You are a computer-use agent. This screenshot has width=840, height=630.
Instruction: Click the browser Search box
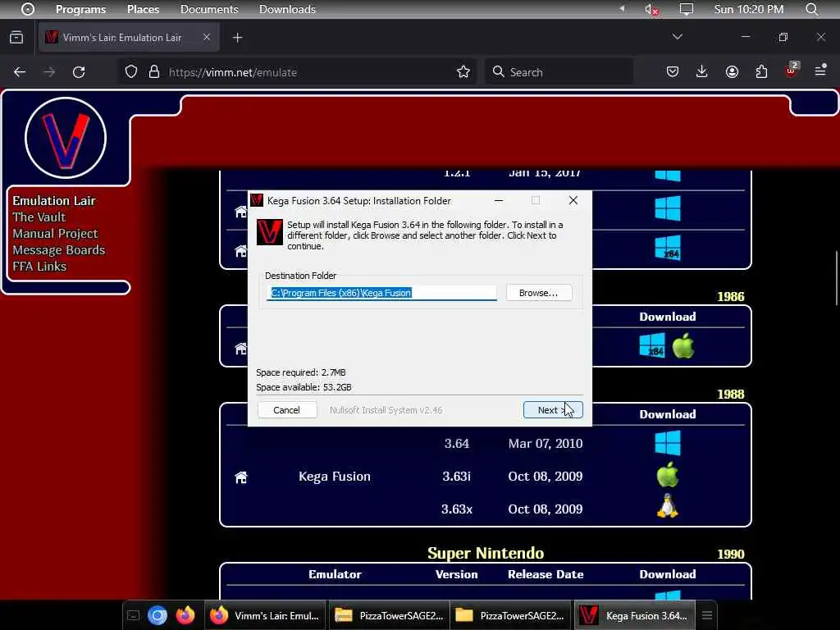coord(559,72)
